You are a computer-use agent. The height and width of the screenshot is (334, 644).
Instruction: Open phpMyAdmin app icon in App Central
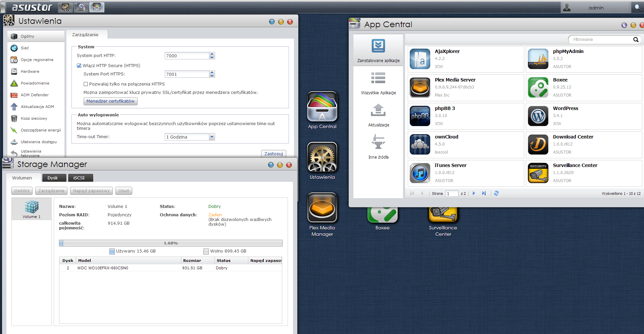pyautogui.click(x=538, y=59)
